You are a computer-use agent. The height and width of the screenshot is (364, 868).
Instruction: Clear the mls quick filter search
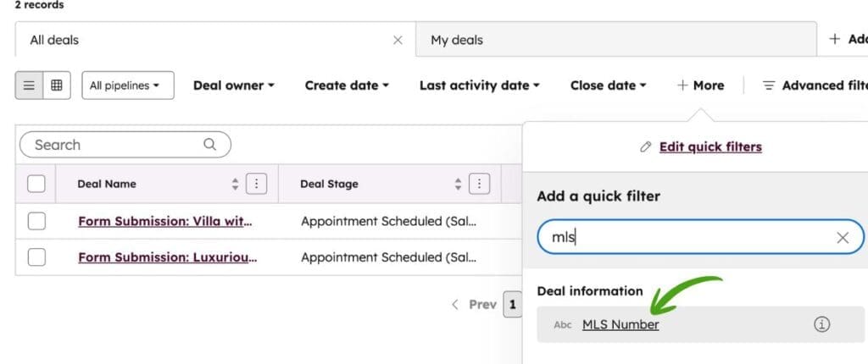tap(843, 238)
